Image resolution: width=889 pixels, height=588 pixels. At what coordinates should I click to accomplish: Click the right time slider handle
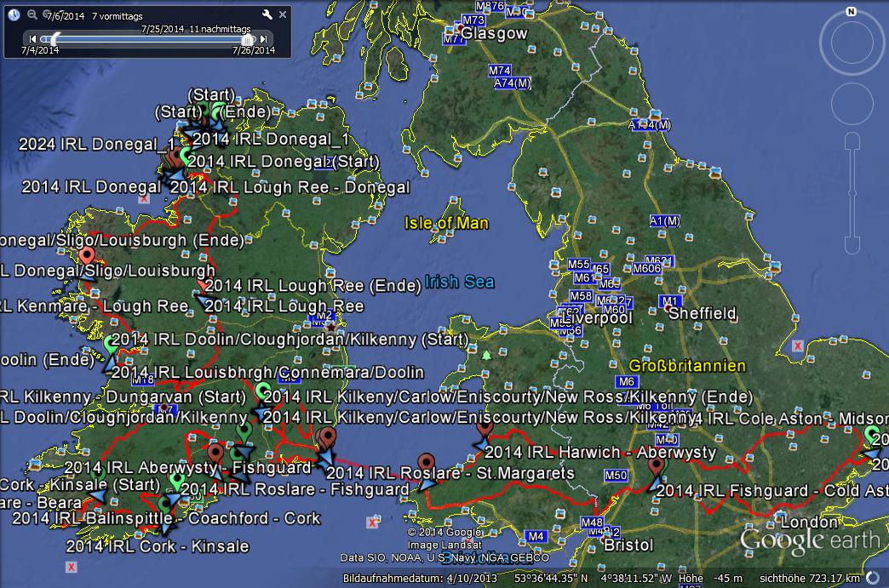(x=248, y=39)
